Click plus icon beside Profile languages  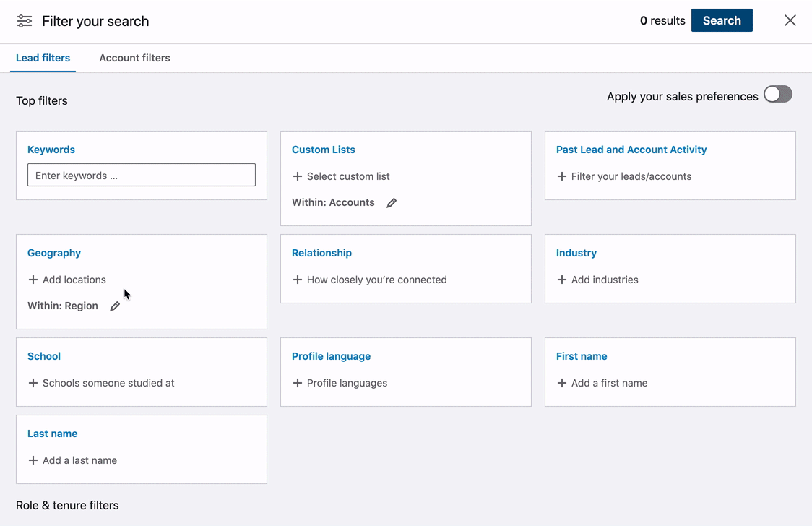point(297,383)
